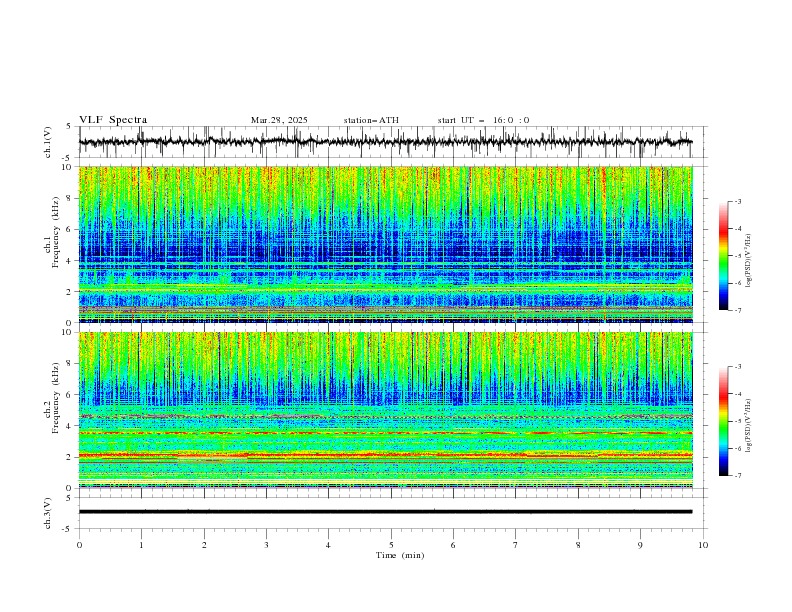Click the '-7' label on lower colorbar
Screen dimensions: 792x612
point(738,476)
